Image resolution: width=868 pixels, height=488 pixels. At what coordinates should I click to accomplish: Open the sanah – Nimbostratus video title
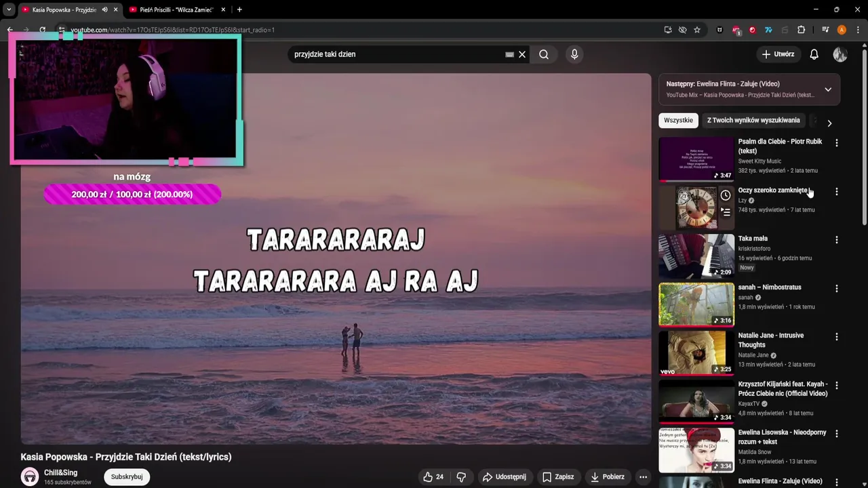(x=770, y=287)
